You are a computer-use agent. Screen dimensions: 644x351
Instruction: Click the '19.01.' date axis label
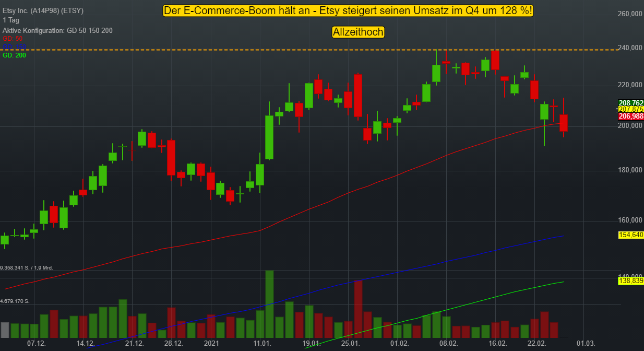pos(312,344)
